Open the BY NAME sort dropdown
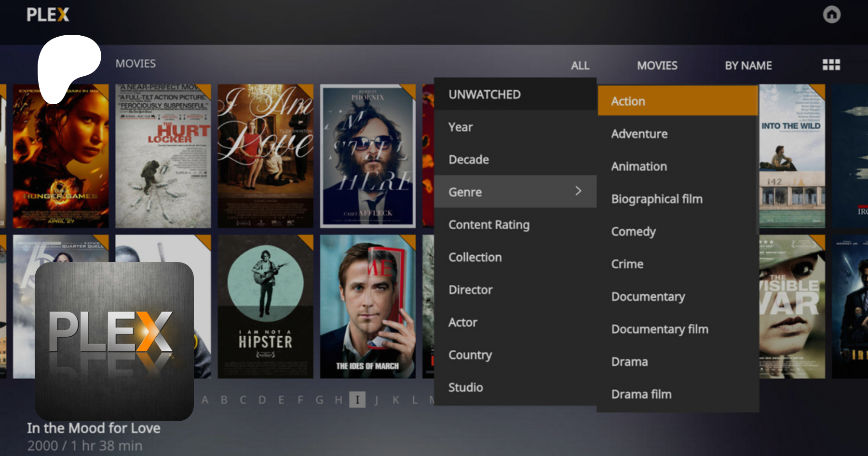868x456 pixels. pos(748,66)
